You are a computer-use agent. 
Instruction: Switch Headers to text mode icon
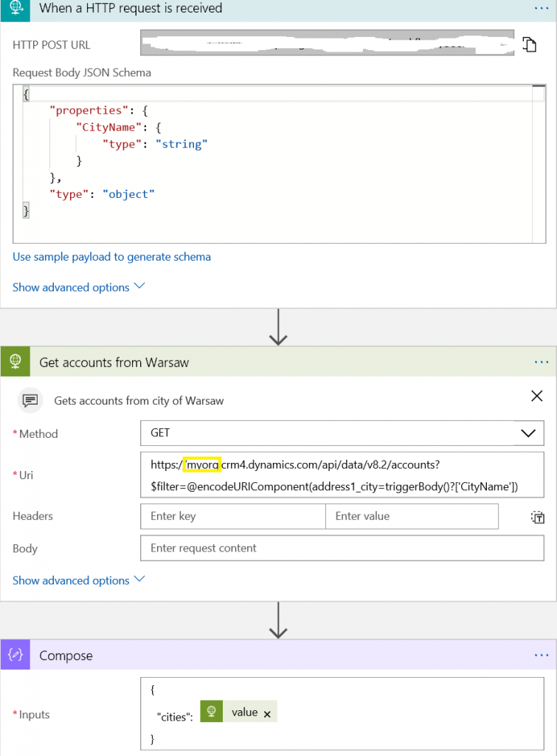pyautogui.click(x=537, y=517)
